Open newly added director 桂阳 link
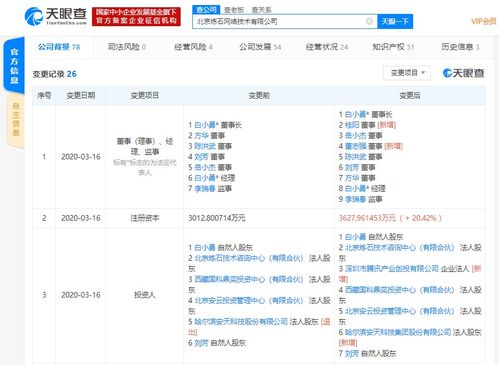The image size is (499, 365). point(352,125)
